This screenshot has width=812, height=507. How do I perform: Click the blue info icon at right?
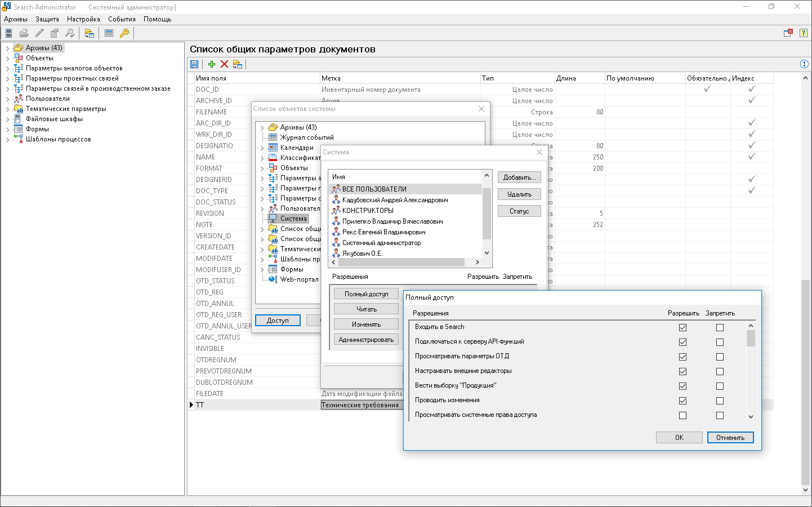[x=804, y=64]
